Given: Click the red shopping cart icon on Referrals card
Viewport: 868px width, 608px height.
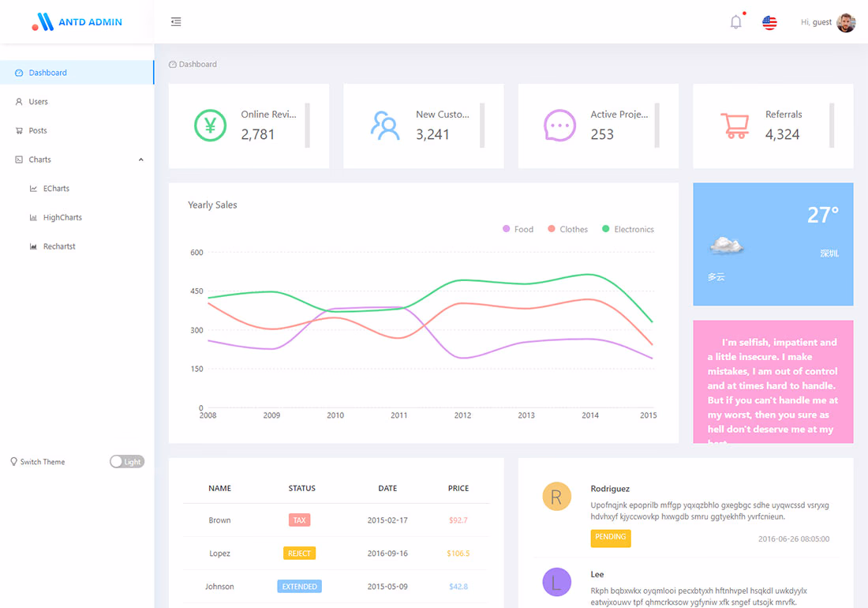Looking at the screenshot, I should click(x=735, y=126).
